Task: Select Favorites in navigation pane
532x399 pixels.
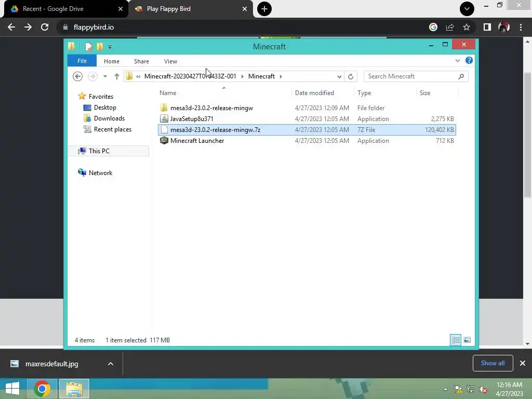Action: tap(101, 96)
